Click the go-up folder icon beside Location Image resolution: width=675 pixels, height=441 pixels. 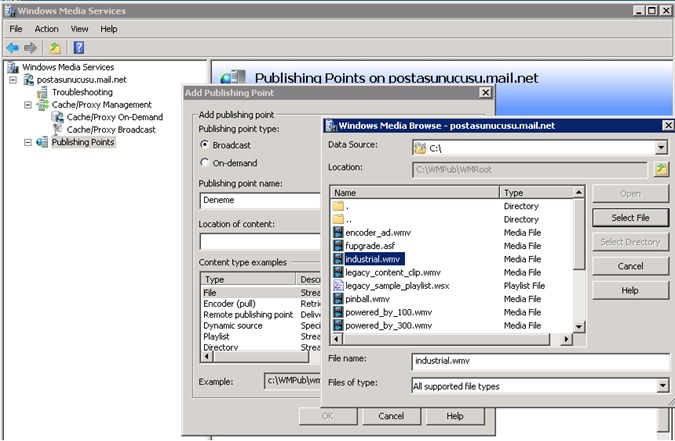point(661,169)
